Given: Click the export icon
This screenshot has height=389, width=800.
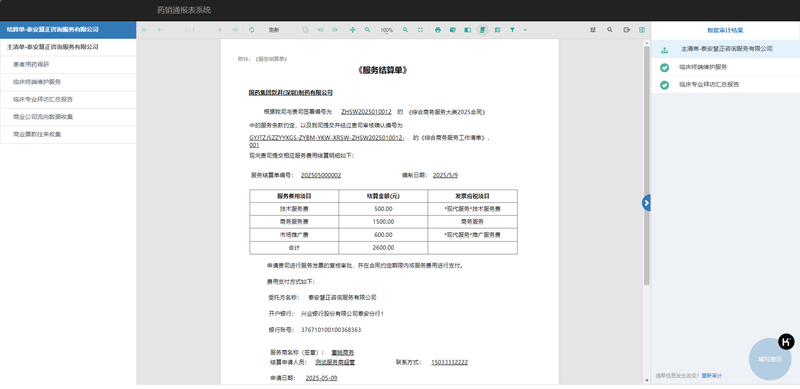Looking at the screenshot, I should coord(627,30).
